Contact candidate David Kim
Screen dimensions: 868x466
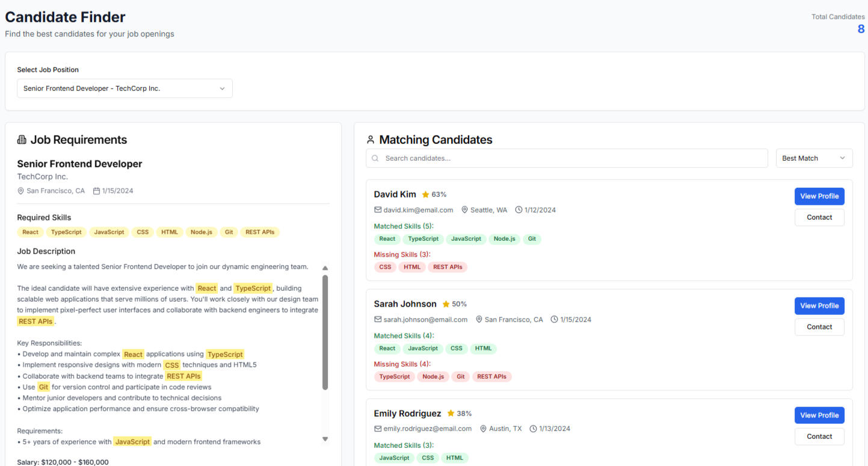coord(819,217)
